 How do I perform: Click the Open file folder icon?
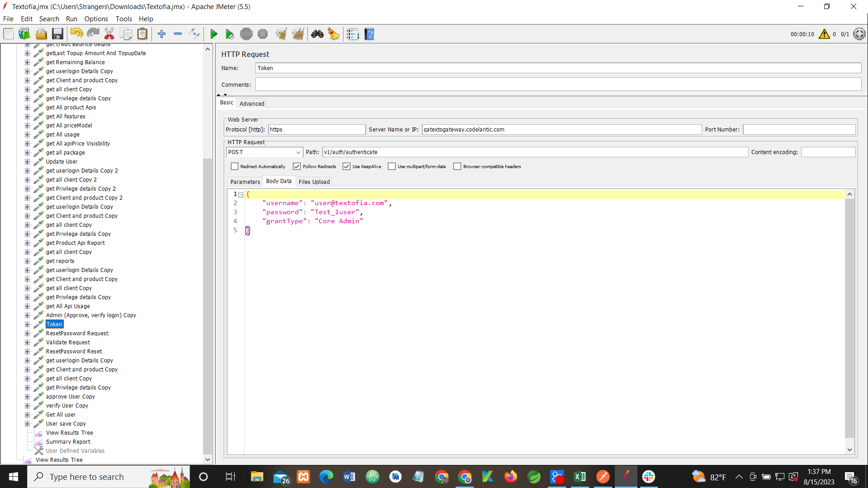(x=41, y=34)
